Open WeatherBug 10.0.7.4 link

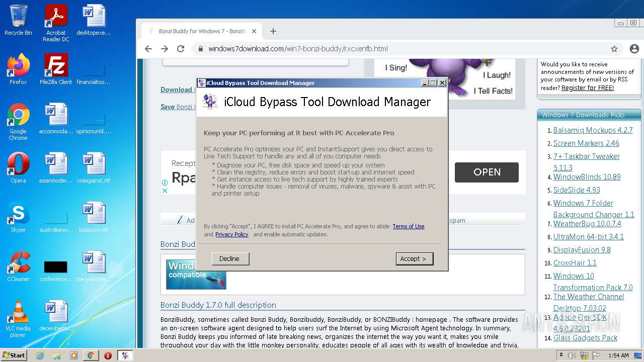[587, 224]
